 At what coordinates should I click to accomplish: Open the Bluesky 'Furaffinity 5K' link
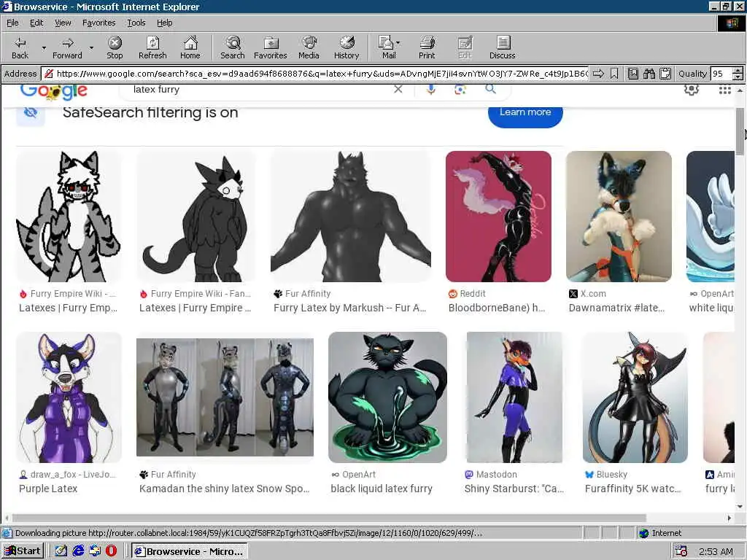[x=632, y=489]
